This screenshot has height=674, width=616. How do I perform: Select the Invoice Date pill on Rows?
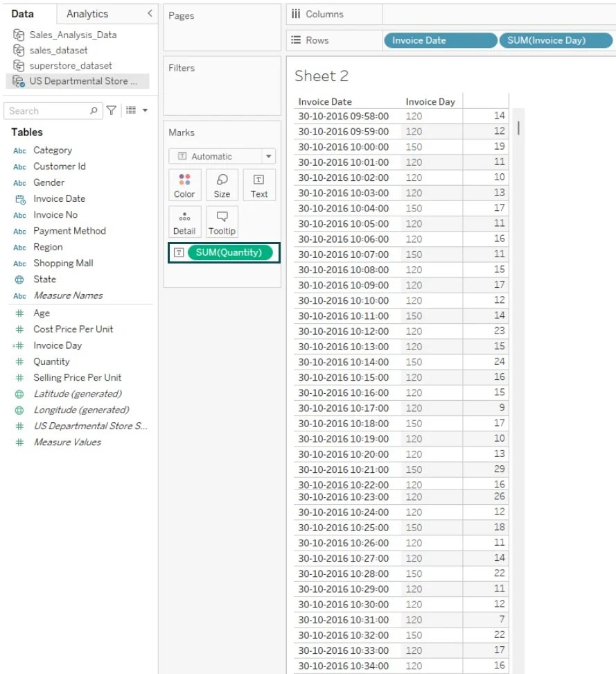(440, 40)
